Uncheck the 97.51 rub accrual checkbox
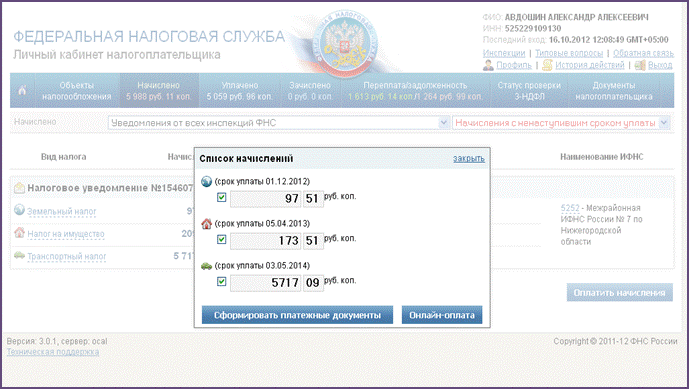Image resolution: width=689 pixels, height=389 pixels. (x=221, y=197)
